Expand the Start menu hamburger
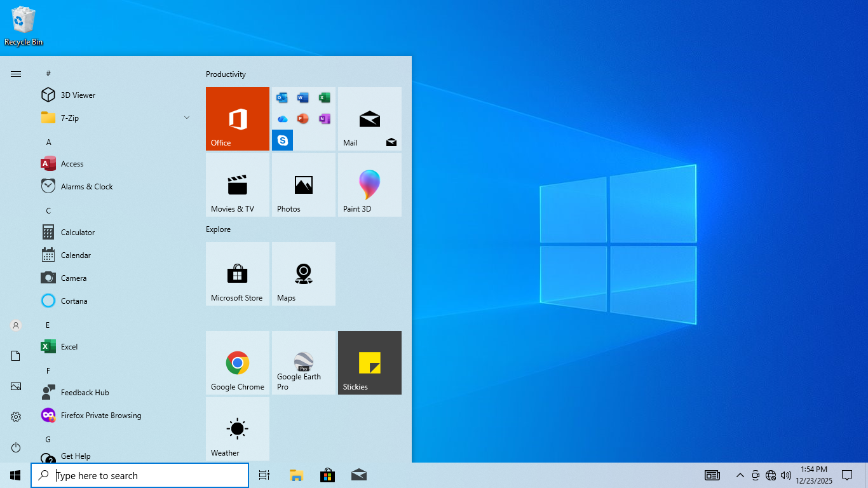 (x=16, y=74)
